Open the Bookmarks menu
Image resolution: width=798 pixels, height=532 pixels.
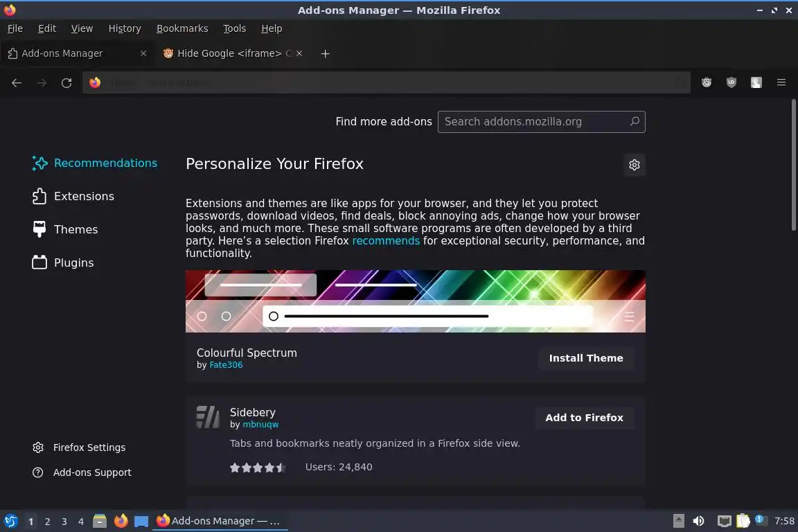(182, 28)
